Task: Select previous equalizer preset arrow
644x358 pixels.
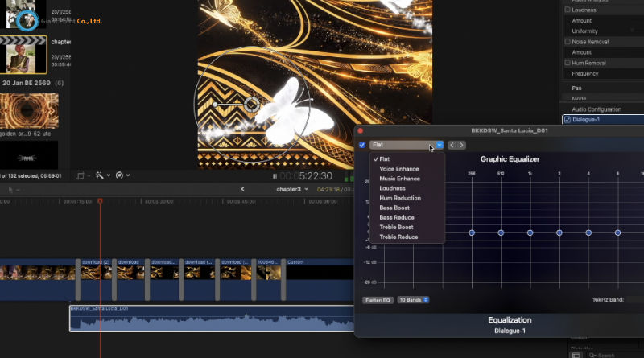Action: pyautogui.click(x=452, y=145)
